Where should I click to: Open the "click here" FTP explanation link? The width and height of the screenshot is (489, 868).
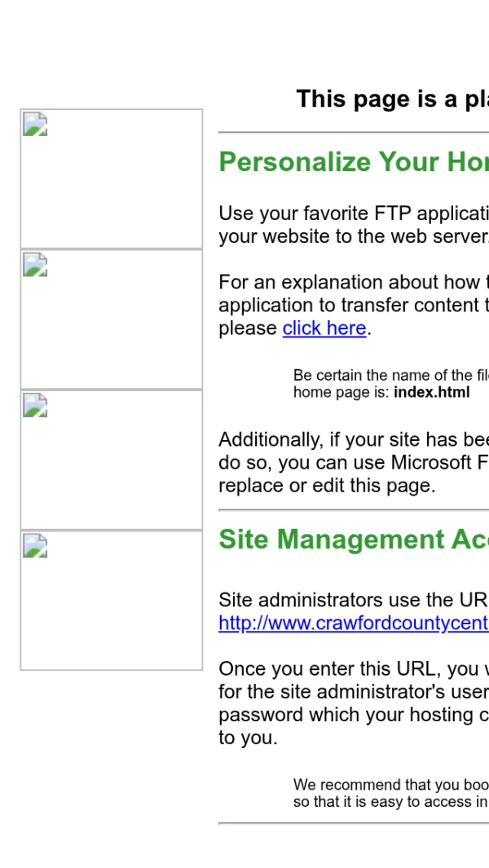coord(324,328)
